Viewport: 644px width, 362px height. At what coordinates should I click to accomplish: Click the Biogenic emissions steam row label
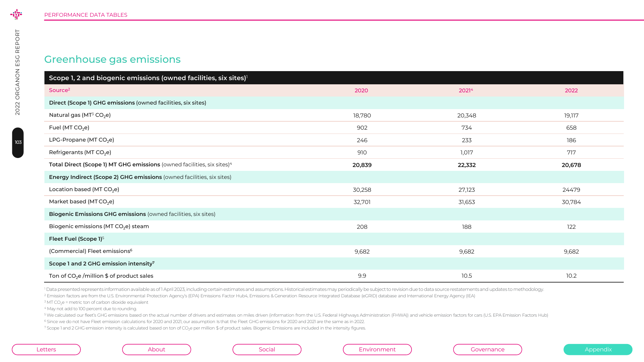click(x=99, y=227)
